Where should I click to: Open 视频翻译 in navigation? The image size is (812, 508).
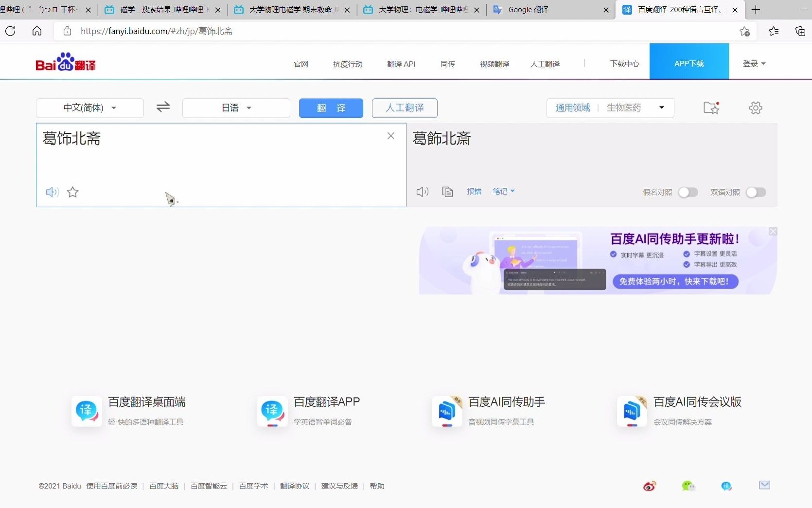point(494,64)
